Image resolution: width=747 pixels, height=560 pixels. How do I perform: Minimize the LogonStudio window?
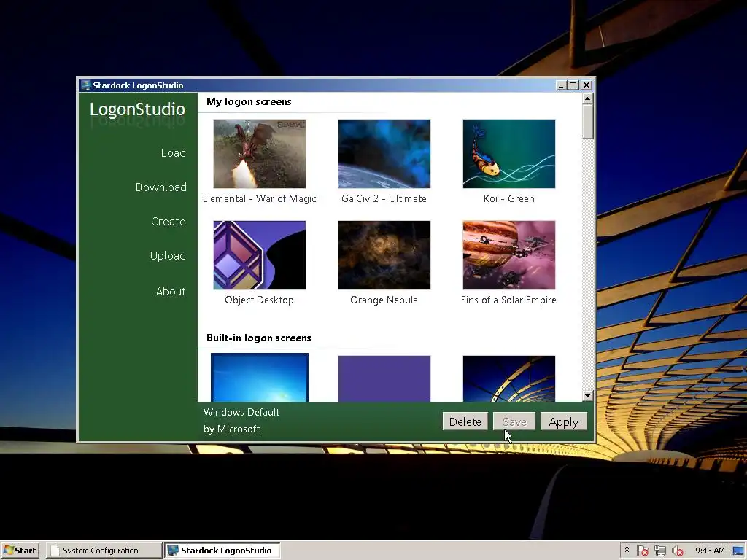[561, 85]
